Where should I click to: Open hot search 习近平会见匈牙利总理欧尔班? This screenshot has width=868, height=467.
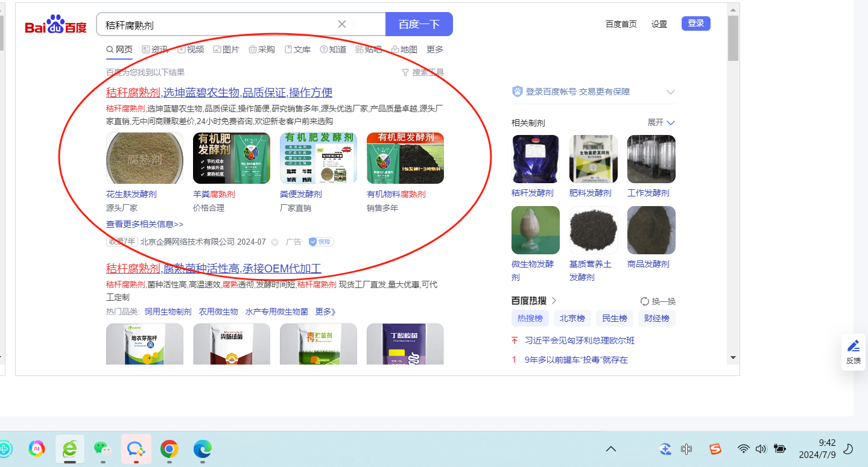coord(580,340)
